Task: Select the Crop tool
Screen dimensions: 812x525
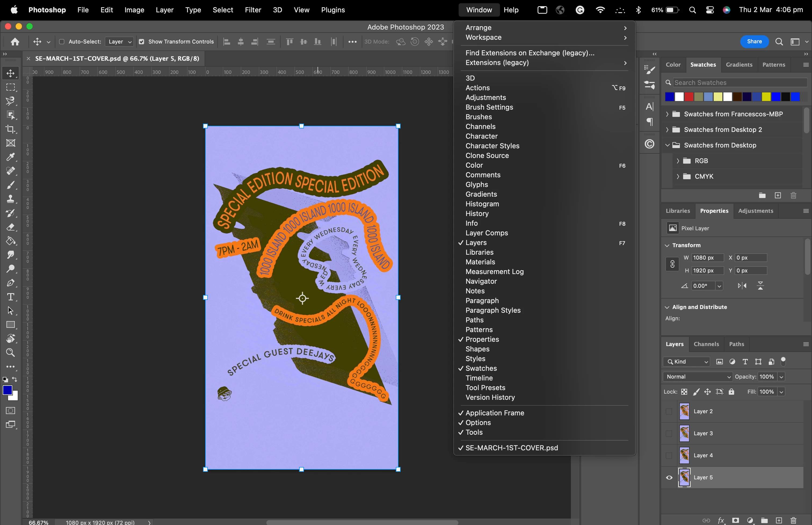Action: [x=10, y=129]
